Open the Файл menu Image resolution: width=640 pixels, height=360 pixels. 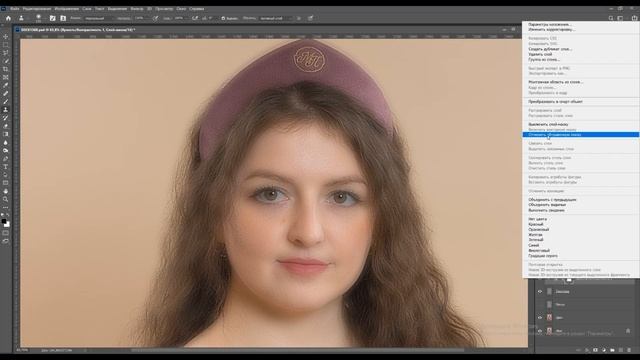(15, 9)
